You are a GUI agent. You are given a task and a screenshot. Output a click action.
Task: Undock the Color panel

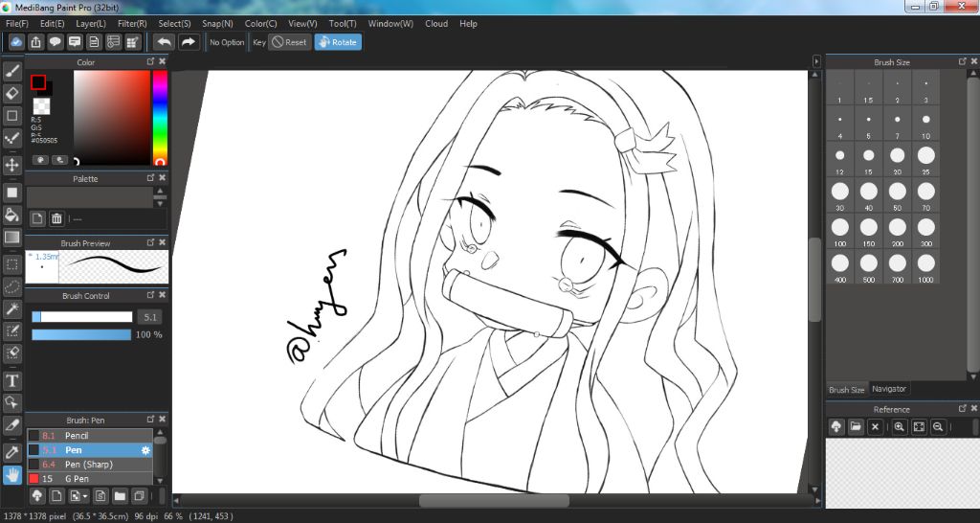coord(150,61)
